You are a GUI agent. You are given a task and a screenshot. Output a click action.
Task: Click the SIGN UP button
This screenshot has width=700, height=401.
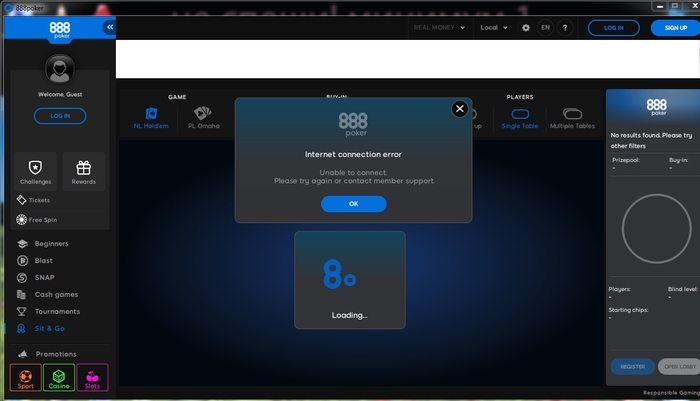(x=675, y=28)
